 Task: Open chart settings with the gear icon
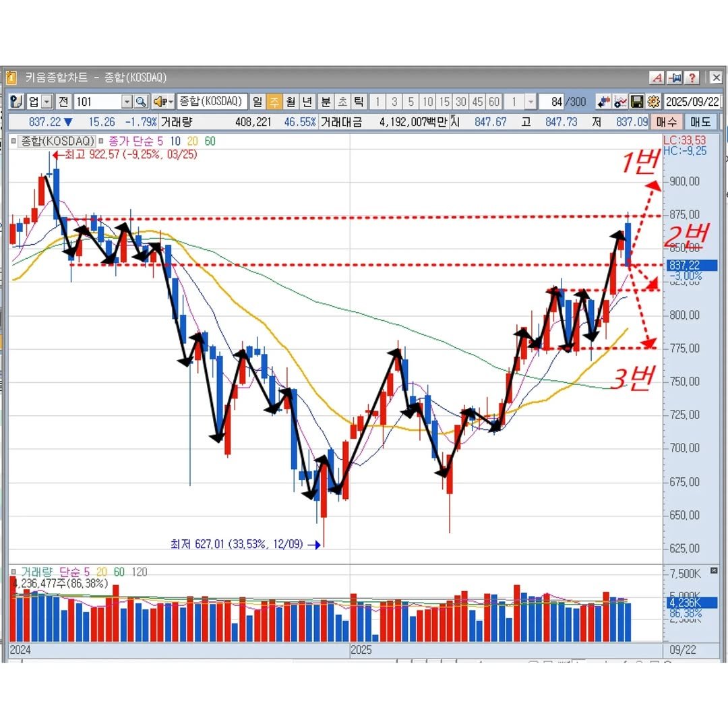(653, 102)
